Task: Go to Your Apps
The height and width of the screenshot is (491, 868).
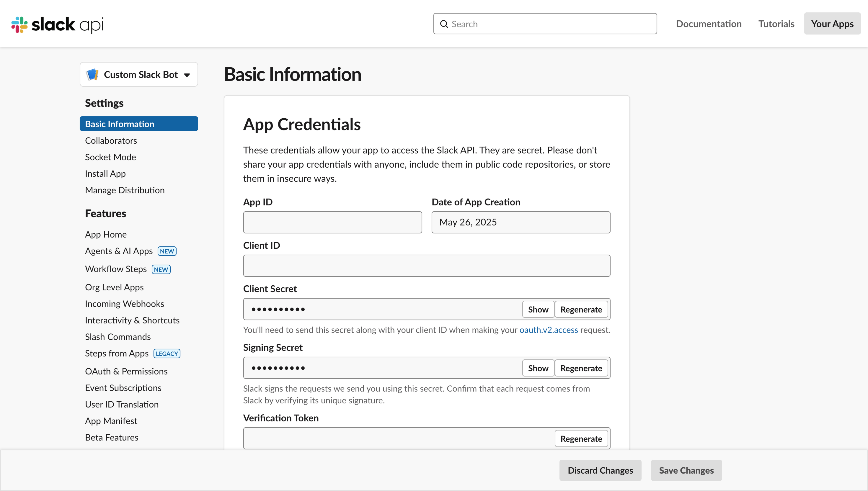Action: [832, 24]
